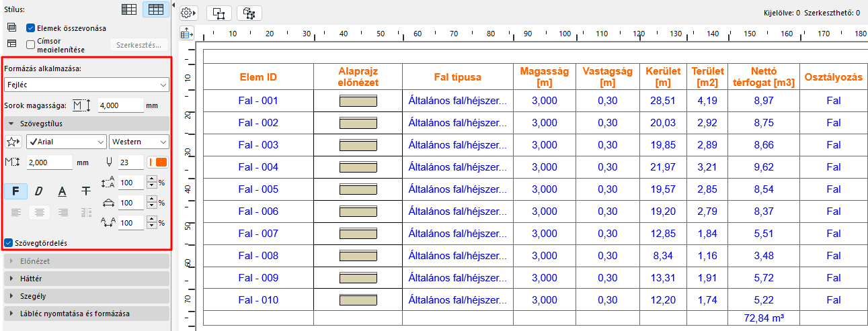This screenshot has width=868, height=331.
Task: Select justified text alignment
Action: (x=86, y=212)
